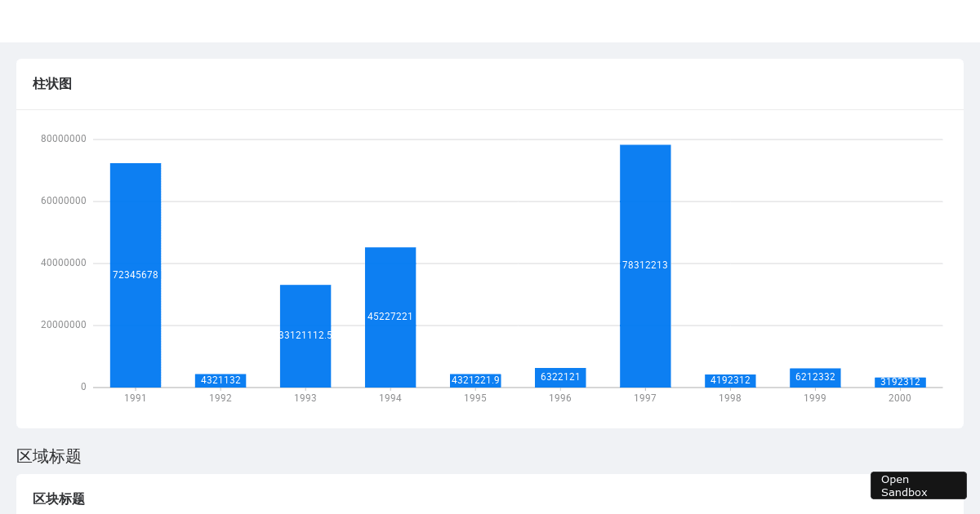The image size is (980, 514).
Task: Click the Open Sandbox button
Action: 918,485
